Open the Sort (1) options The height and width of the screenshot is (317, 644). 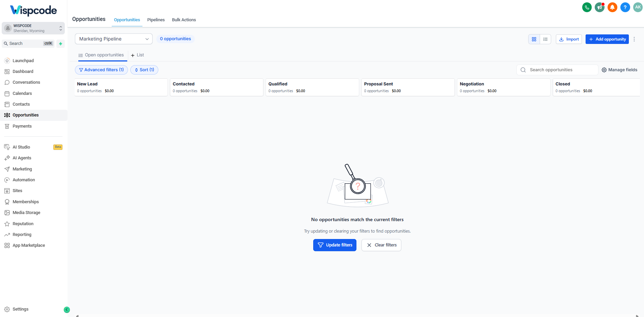[x=144, y=70]
